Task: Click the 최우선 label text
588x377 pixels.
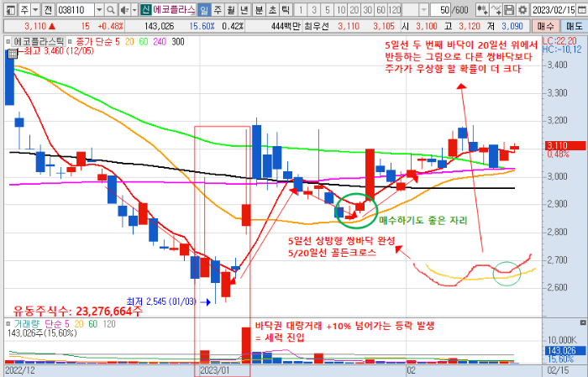Action: (317, 26)
